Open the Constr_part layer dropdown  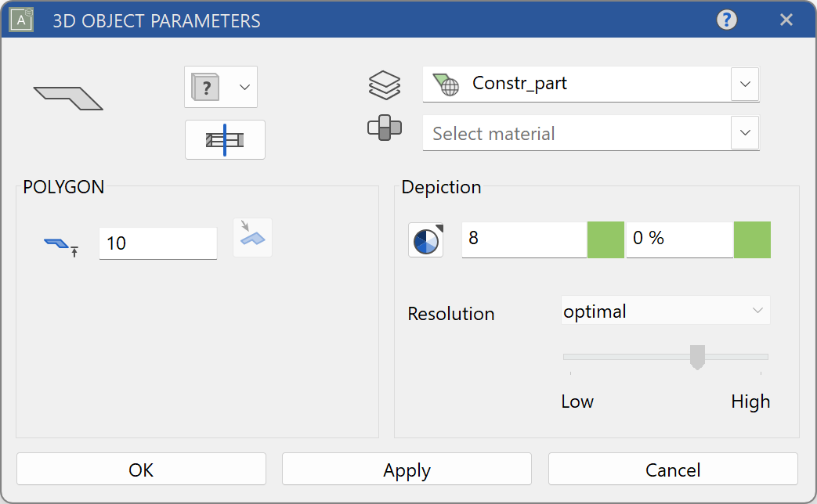tap(744, 85)
